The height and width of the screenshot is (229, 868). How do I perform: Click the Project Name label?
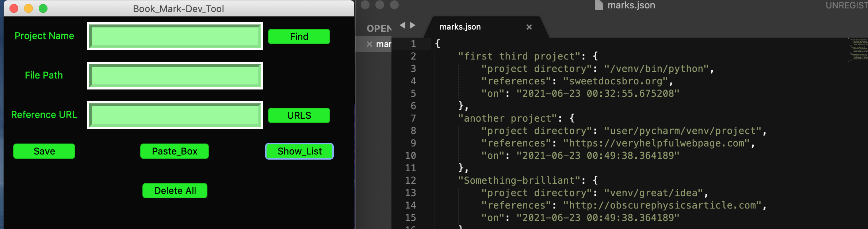coord(44,36)
